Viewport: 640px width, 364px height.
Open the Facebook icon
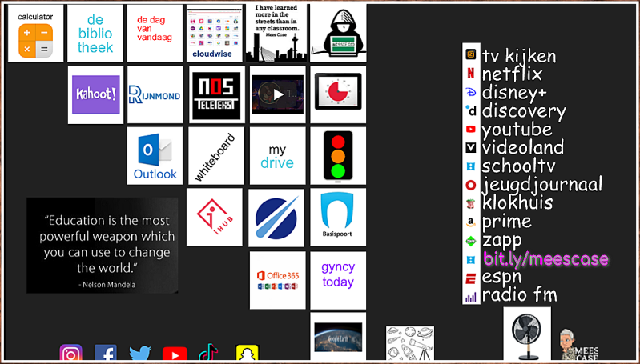(x=106, y=353)
